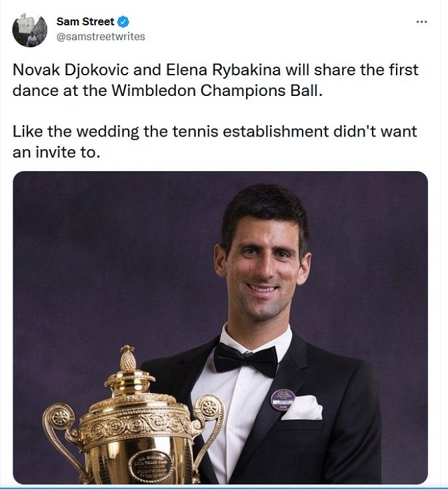
Task: Click the black bow tie in the photo
Action: tap(245, 360)
